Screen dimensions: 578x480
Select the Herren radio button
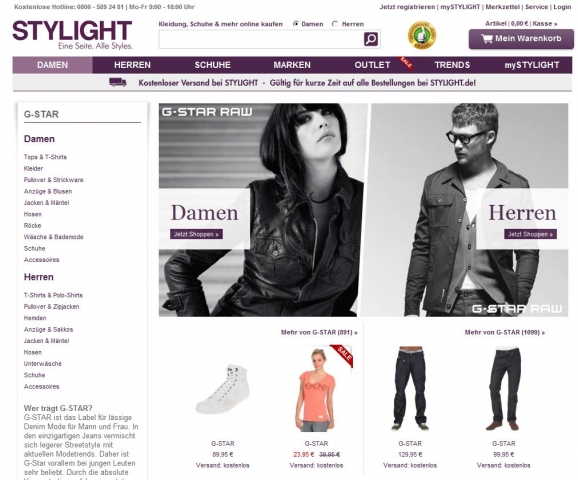pyautogui.click(x=335, y=24)
